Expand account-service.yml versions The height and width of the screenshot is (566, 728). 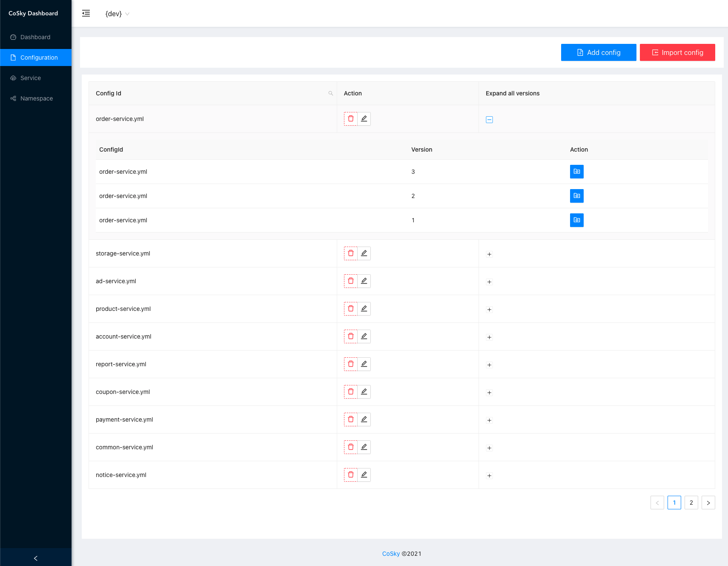[489, 337]
